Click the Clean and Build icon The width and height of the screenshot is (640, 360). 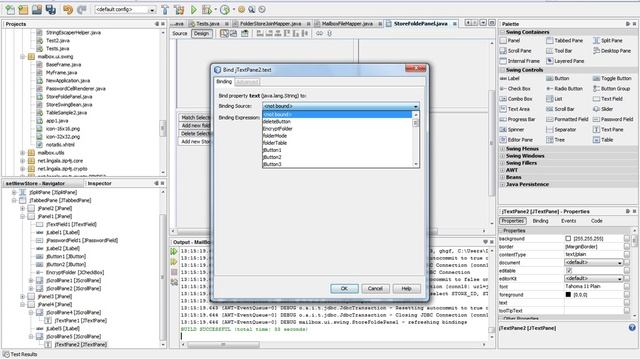pyautogui.click(x=179, y=9)
